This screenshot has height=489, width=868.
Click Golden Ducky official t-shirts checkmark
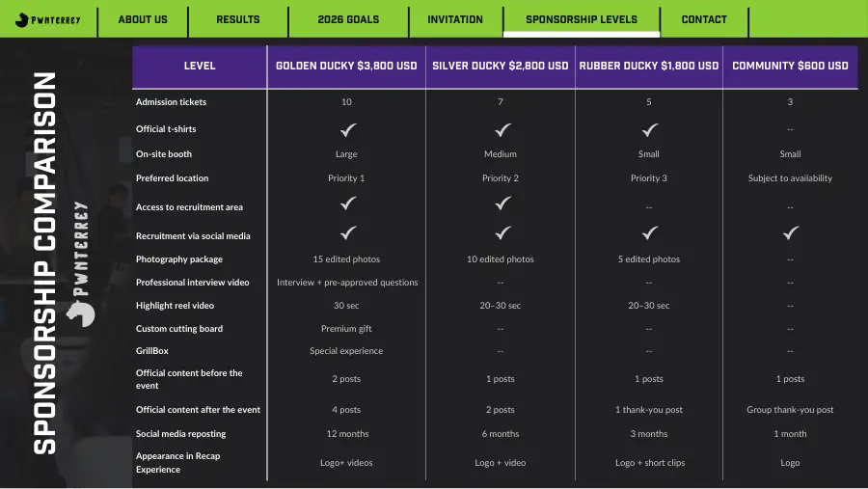click(347, 129)
